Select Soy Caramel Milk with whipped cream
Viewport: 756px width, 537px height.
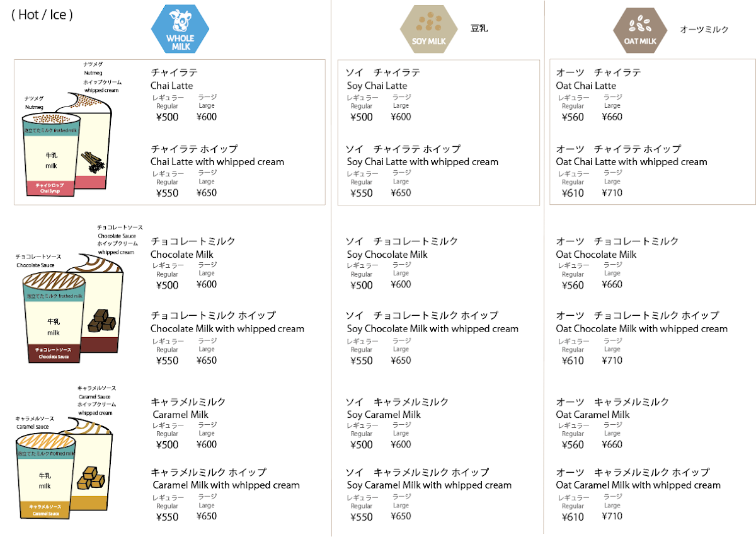(x=429, y=485)
